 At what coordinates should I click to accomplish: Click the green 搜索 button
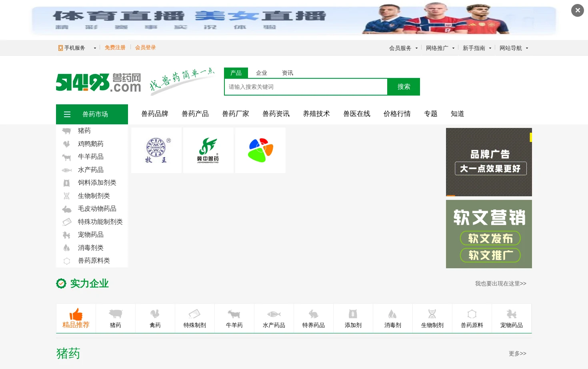click(x=404, y=87)
